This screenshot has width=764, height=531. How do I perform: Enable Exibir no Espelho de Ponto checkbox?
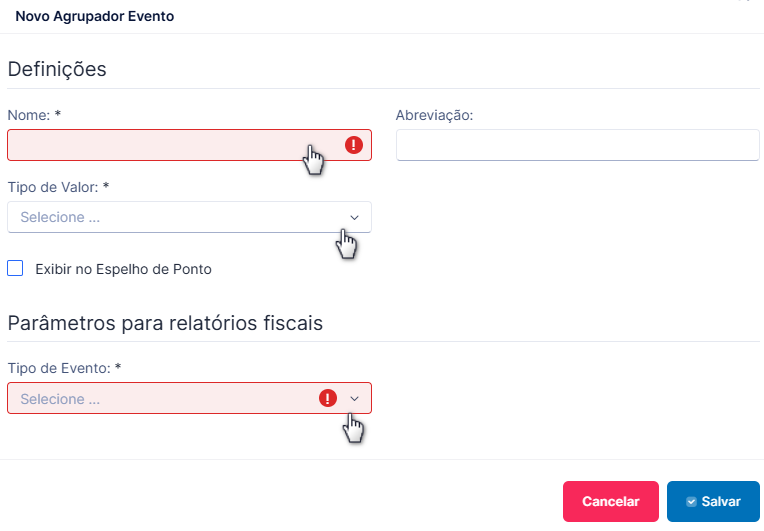[15, 268]
